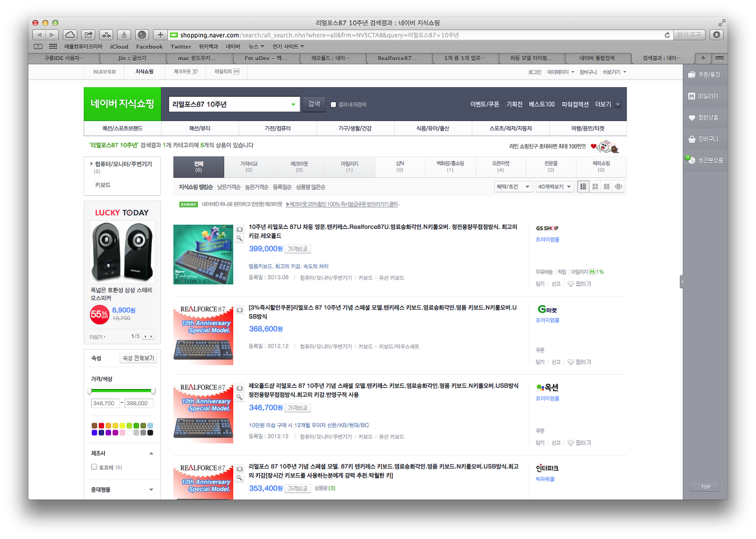The image size is (756, 539).
Task: Filter by the red color swatch
Action: [101, 426]
